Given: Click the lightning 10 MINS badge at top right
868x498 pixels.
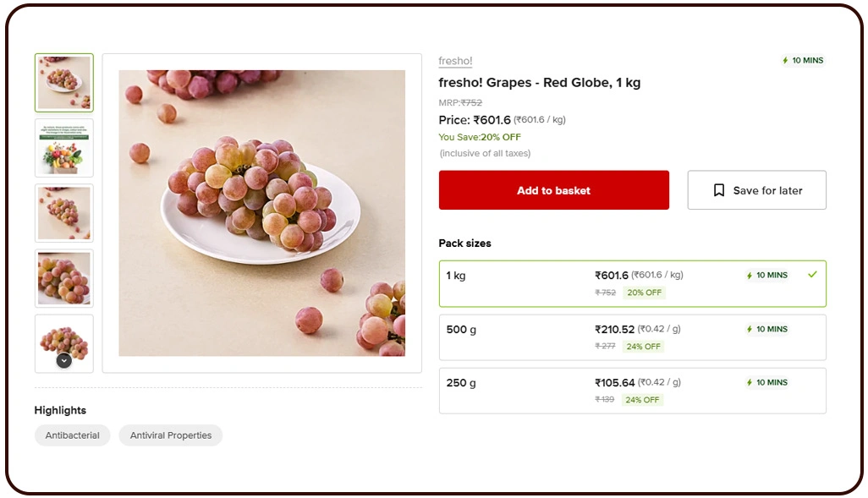Looking at the screenshot, I should [802, 61].
